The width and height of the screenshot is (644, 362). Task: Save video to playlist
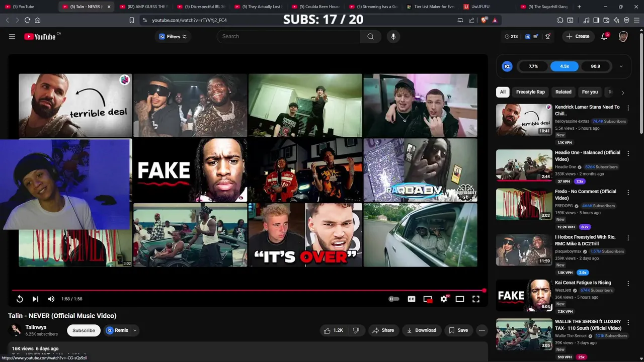tap(458, 330)
